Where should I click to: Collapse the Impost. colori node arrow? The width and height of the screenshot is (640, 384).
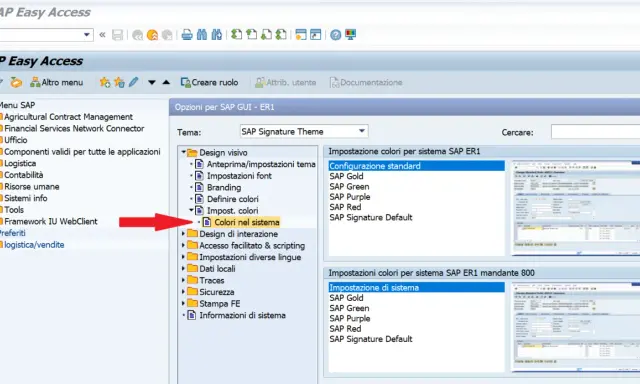coord(191,210)
